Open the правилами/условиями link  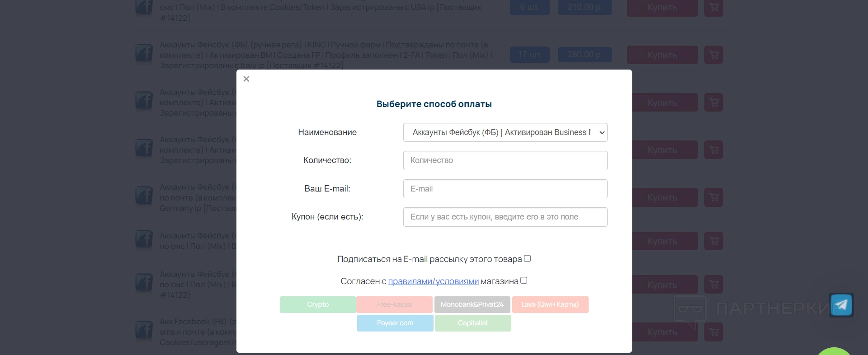433,281
